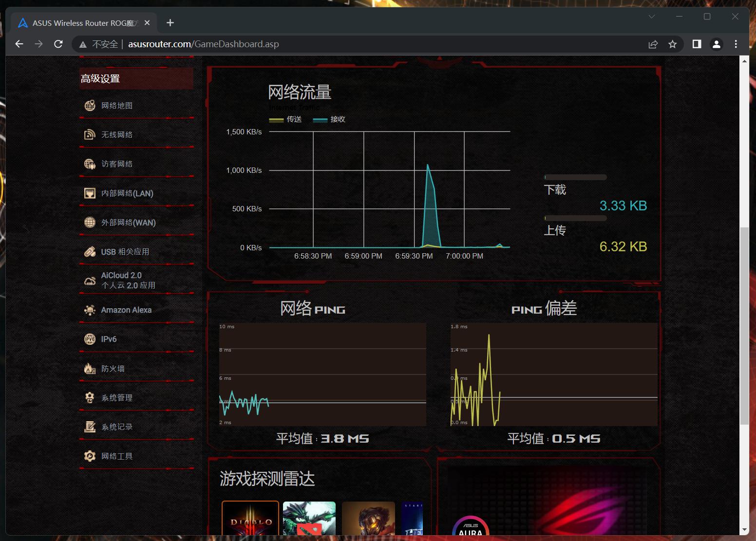Click the AiCloud 2.0 cloud icon

[90, 280]
